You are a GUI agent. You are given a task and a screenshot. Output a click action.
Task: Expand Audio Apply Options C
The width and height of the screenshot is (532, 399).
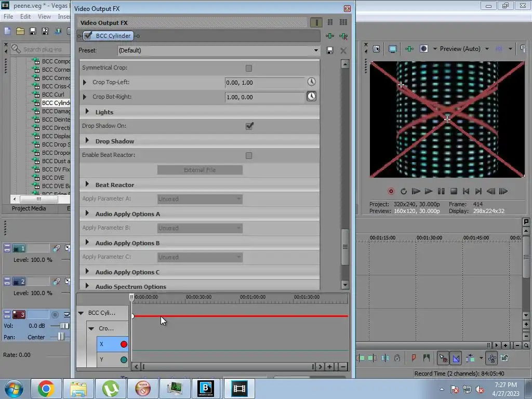(x=87, y=271)
